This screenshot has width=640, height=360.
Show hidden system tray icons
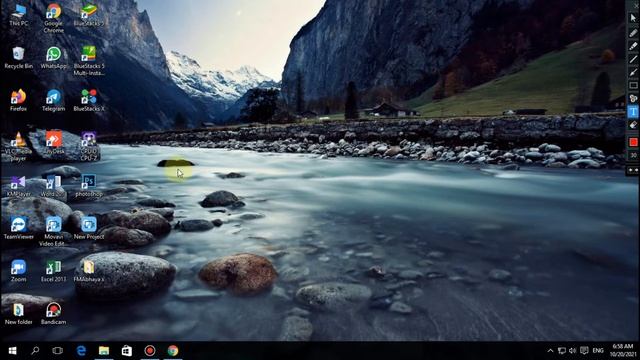[x=550, y=351]
